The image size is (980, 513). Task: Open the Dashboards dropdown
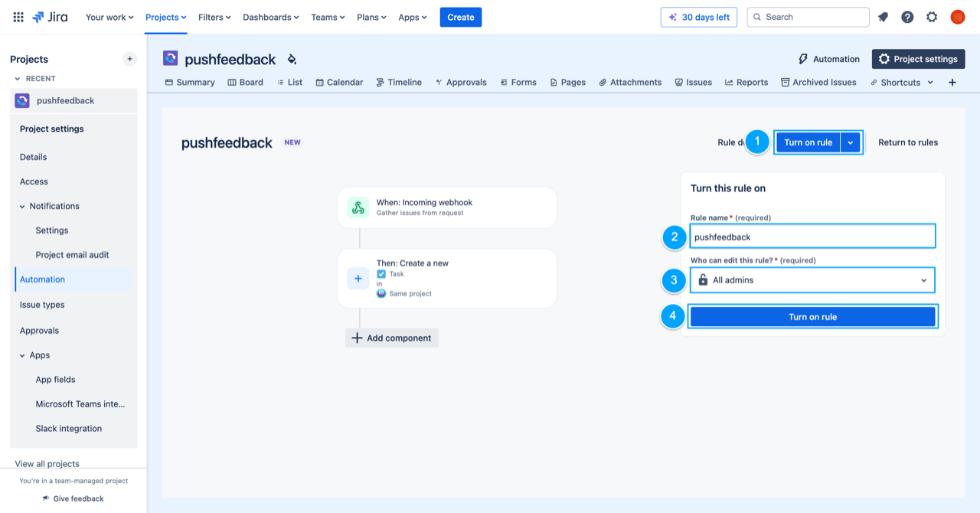click(x=272, y=17)
